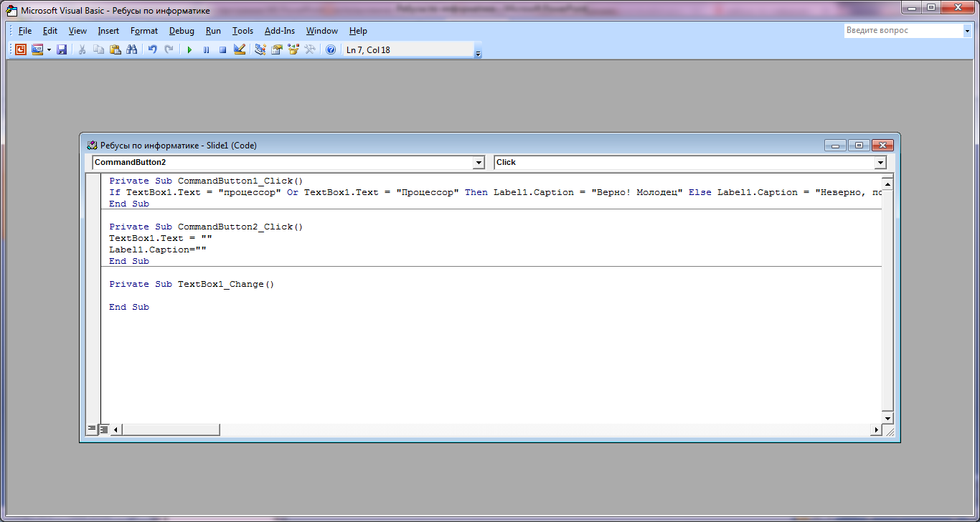Open Find with the binoculars icon
Image resolution: width=980 pixels, height=522 pixels.
[x=131, y=49]
